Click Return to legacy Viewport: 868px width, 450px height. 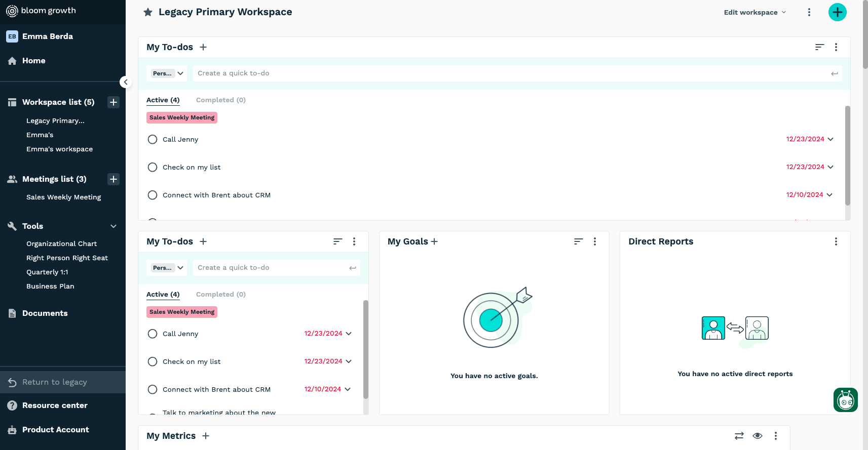55,382
